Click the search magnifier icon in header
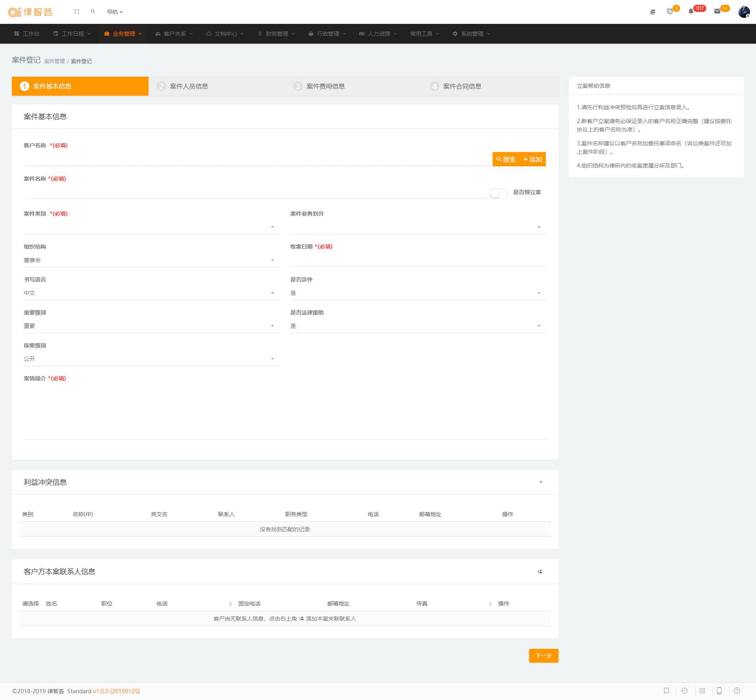Viewport: 756px width, 700px height. [93, 12]
